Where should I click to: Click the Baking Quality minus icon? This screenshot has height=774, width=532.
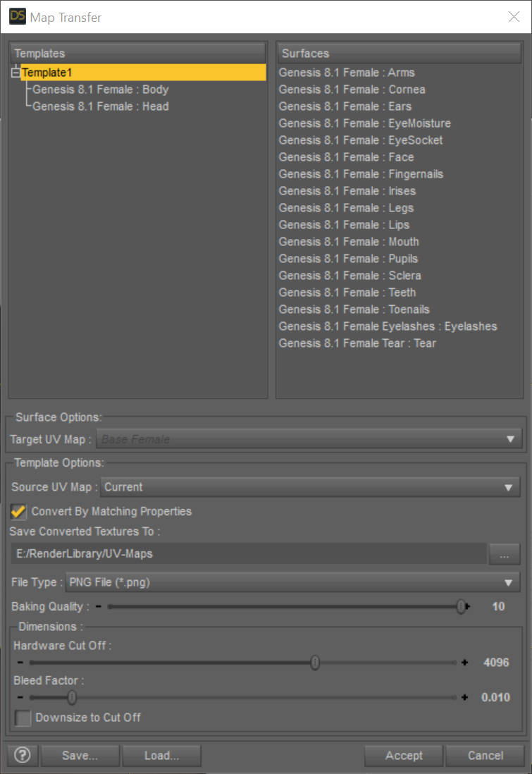point(99,606)
